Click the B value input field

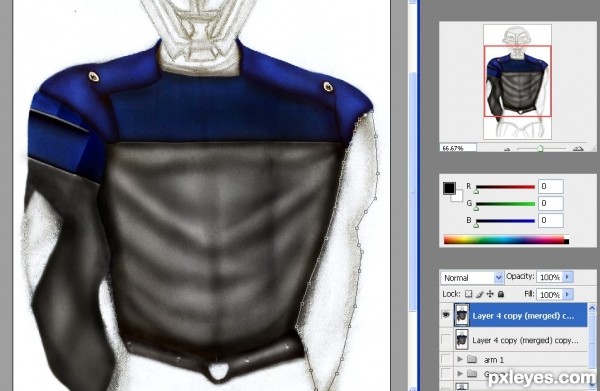pyautogui.click(x=551, y=220)
